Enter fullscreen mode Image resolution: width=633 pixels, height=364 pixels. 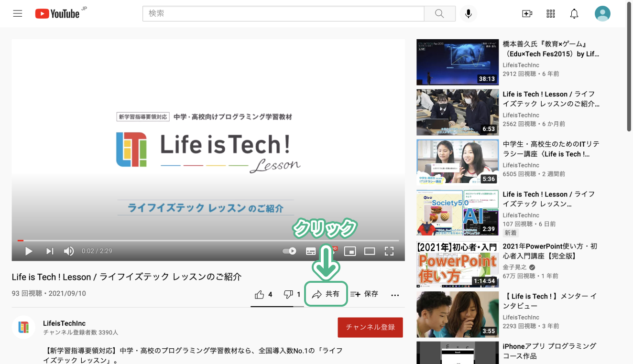click(389, 251)
